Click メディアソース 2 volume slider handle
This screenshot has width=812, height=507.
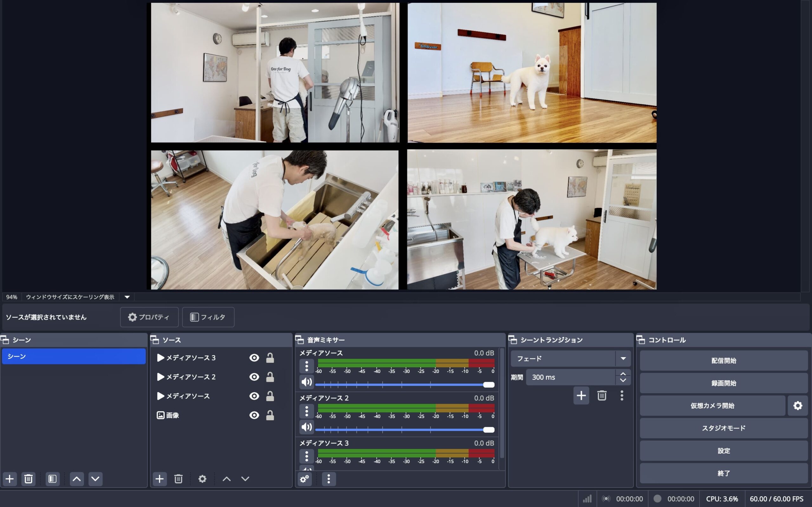coord(488,430)
